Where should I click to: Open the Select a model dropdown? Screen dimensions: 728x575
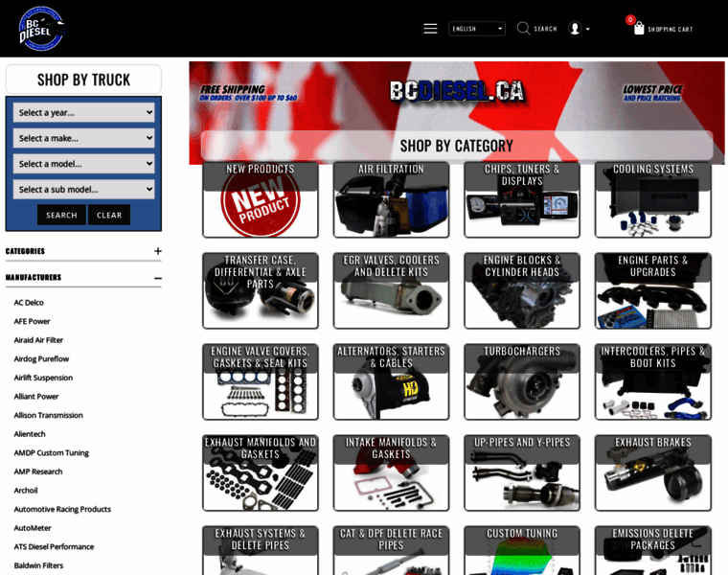coord(83,164)
